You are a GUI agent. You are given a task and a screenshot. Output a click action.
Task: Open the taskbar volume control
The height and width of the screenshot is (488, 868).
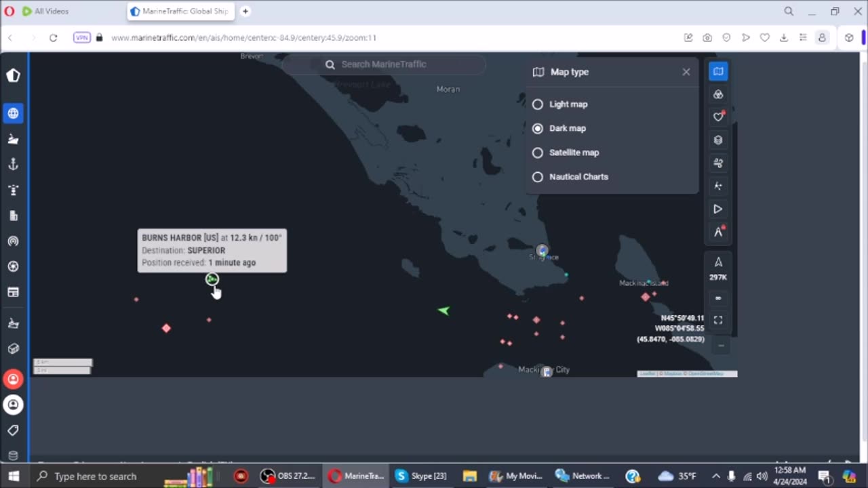tap(762, 476)
